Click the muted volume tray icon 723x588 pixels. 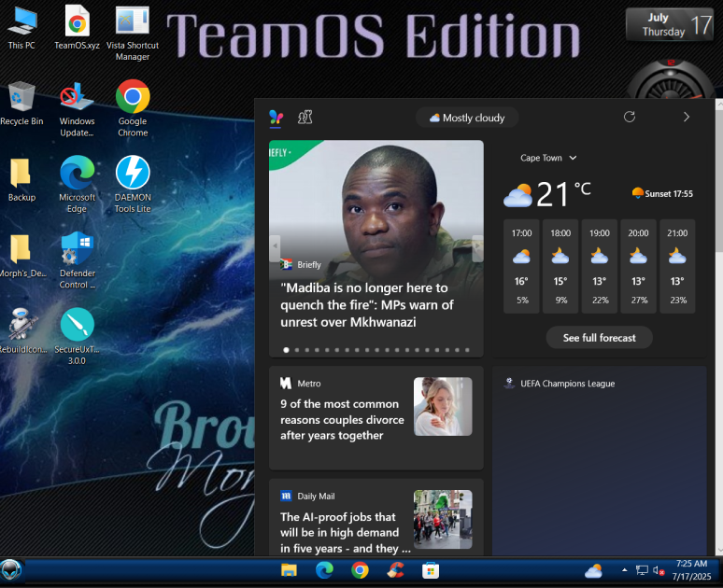[x=659, y=570]
